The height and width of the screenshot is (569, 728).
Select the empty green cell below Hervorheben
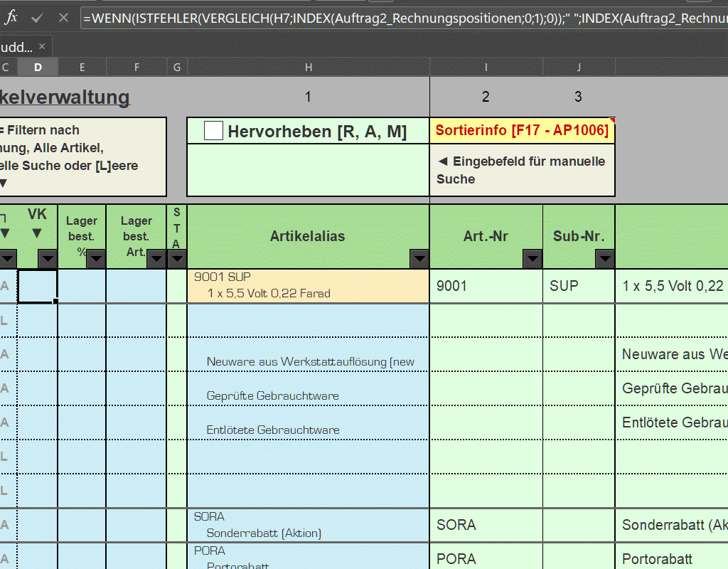308,170
